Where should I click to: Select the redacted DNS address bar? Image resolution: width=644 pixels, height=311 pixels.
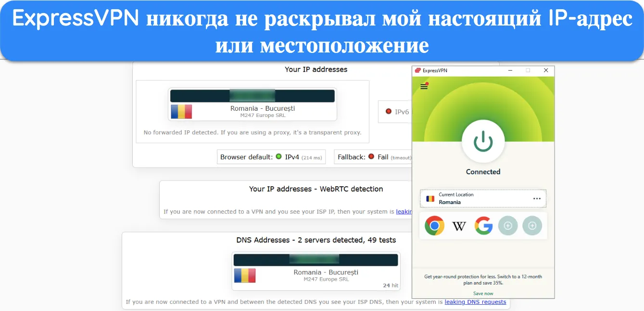(x=316, y=260)
